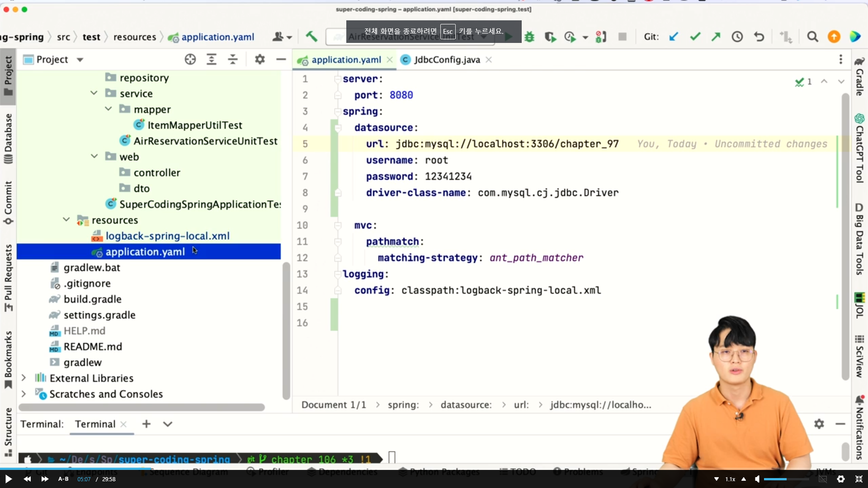Open the Gradle tool window

859,76
